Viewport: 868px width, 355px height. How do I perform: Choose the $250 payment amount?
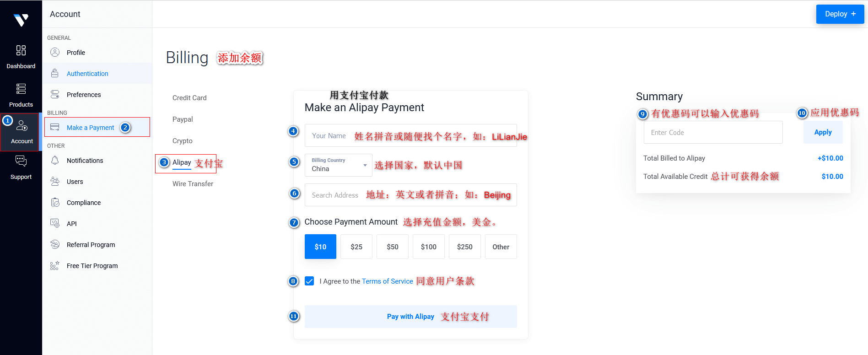(x=465, y=247)
